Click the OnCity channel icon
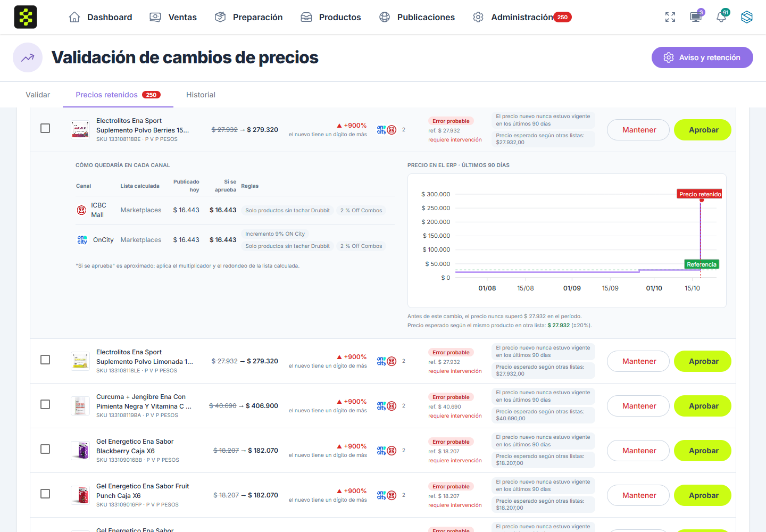The width and height of the screenshot is (766, 532). pyautogui.click(x=82, y=240)
